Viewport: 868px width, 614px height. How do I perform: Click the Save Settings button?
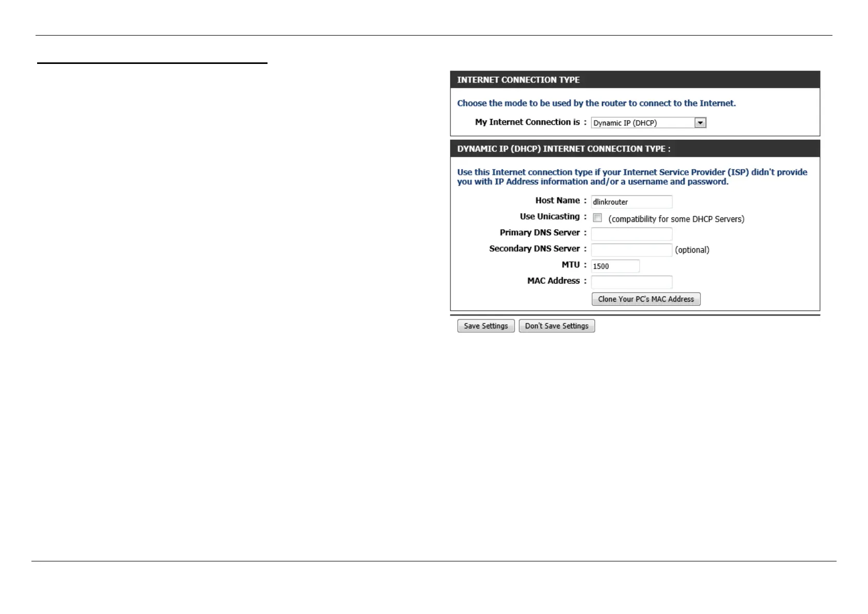coord(486,326)
